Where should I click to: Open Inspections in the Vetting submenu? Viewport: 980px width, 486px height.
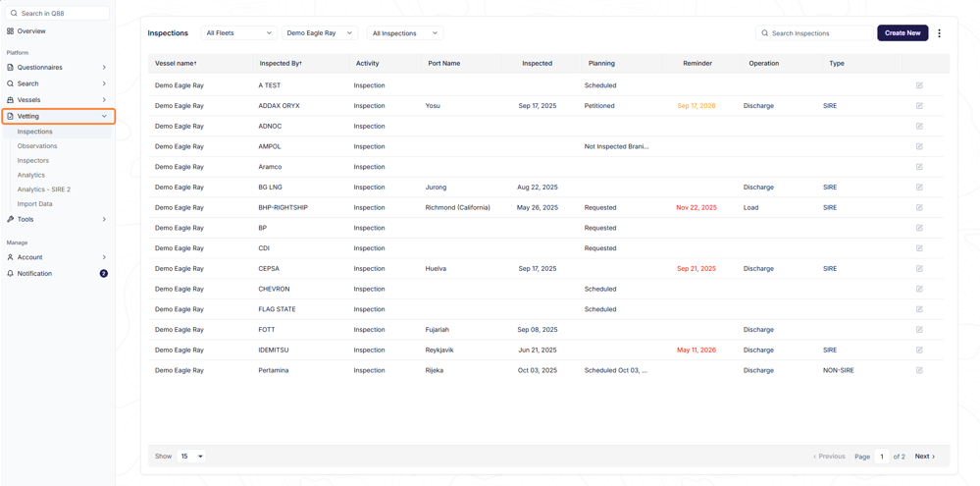pyautogui.click(x=35, y=132)
